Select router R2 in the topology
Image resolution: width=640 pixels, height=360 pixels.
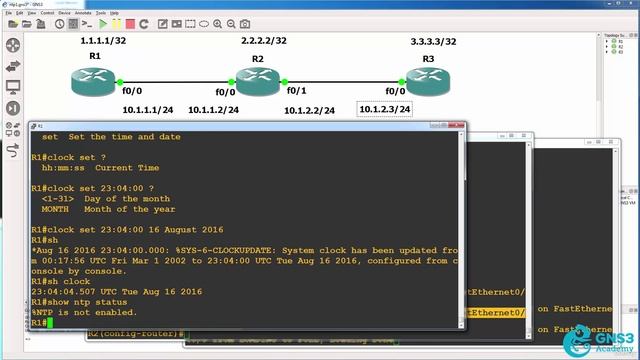(258, 82)
